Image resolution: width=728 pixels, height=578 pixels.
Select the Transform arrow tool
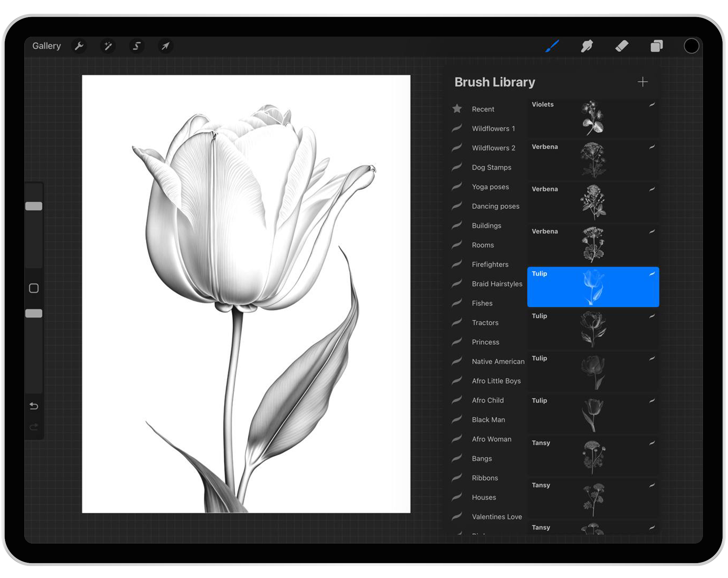[x=165, y=46]
